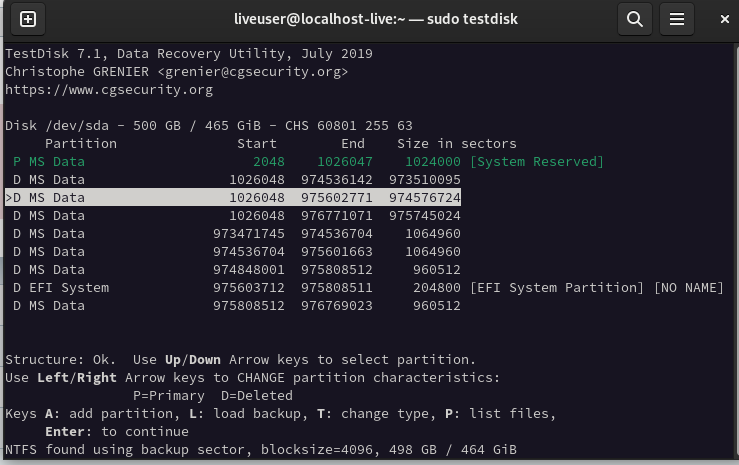Click the highlighted partition ending at 975602771
This screenshot has height=465, width=739.
tap(233, 197)
